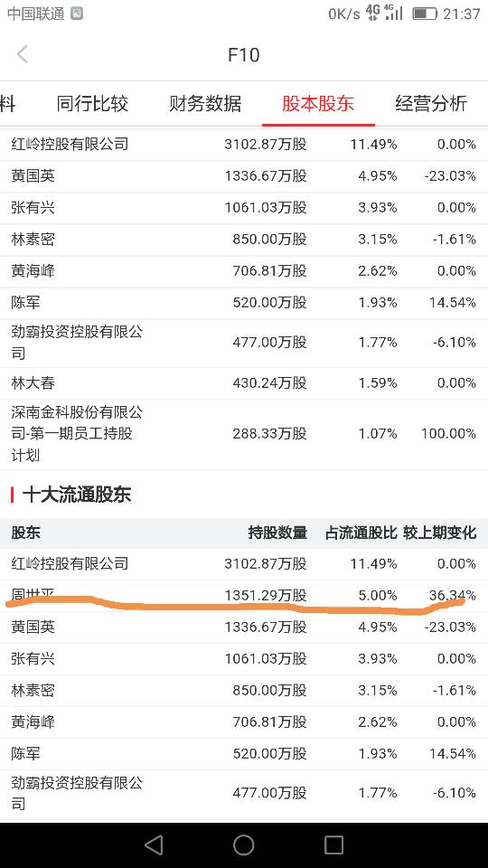This screenshot has width=488, height=868.
Task: Tap the back arrow beside F10
Action: click(22, 54)
